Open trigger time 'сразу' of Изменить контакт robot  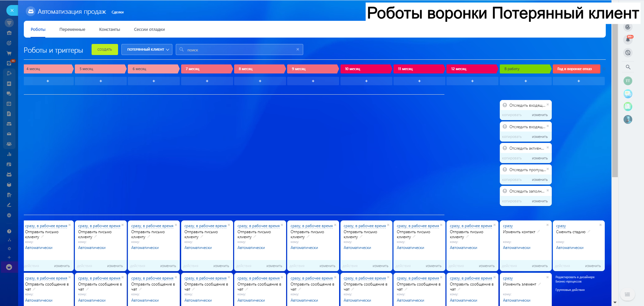[x=508, y=226]
